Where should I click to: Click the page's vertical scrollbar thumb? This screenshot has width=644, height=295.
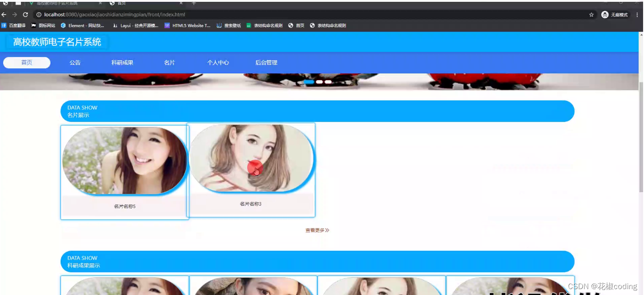click(641, 136)
